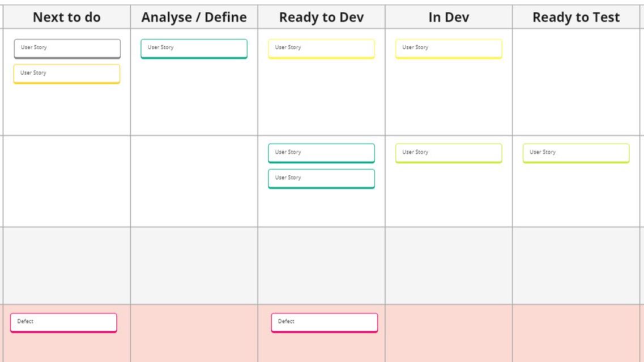This screenshot has height=362, width=644.
Task: Open the Defect card in Ready to Dev
Action: click(x=325, y=322)
